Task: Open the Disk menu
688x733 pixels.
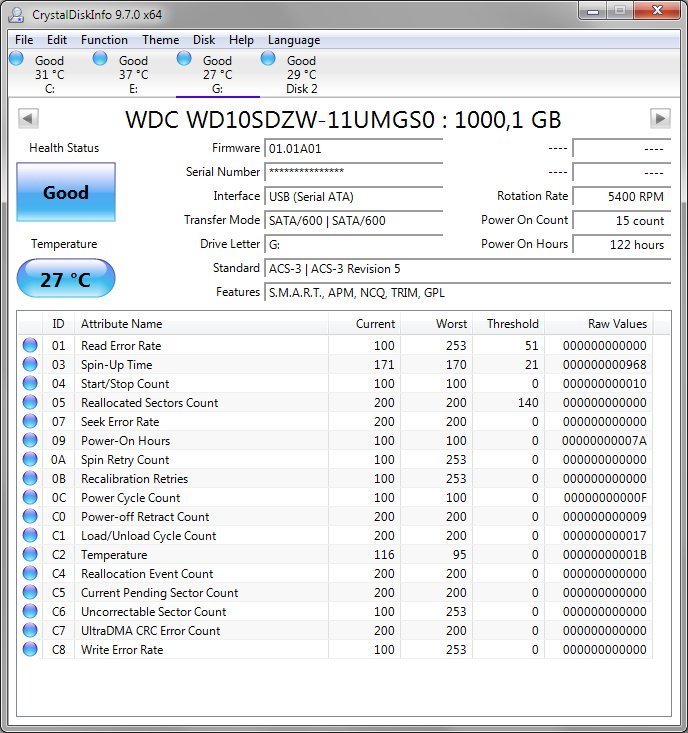Action: pos(204,40)
